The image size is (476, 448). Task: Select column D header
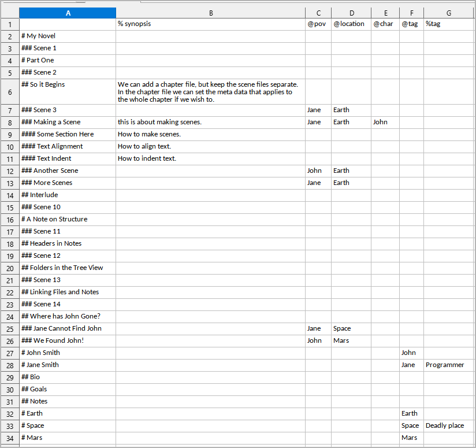pyautogui.click(x=351, y=13)
